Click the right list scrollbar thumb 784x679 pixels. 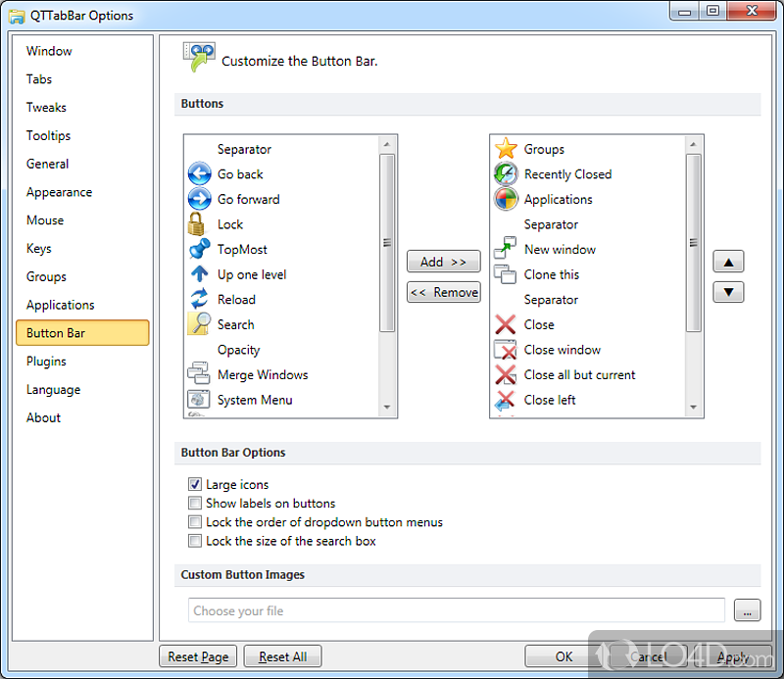pyautogui.click(x=693, y=243)
